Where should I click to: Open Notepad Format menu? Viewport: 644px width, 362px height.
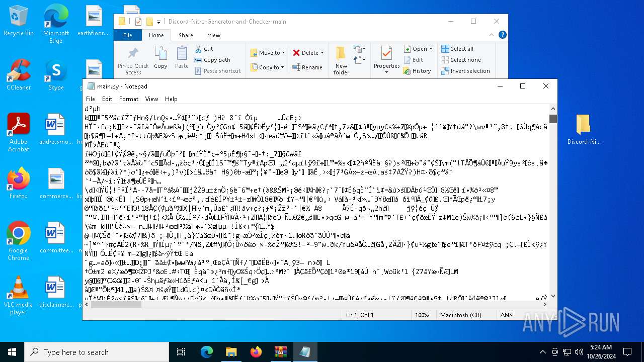tap(129, 99)
